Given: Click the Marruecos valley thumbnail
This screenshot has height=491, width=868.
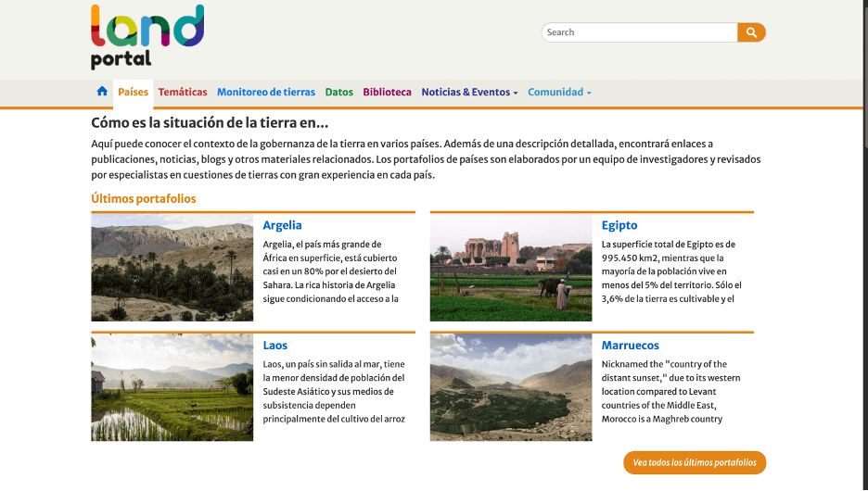Looking at the screenshot, I should [x=510, y=387].
